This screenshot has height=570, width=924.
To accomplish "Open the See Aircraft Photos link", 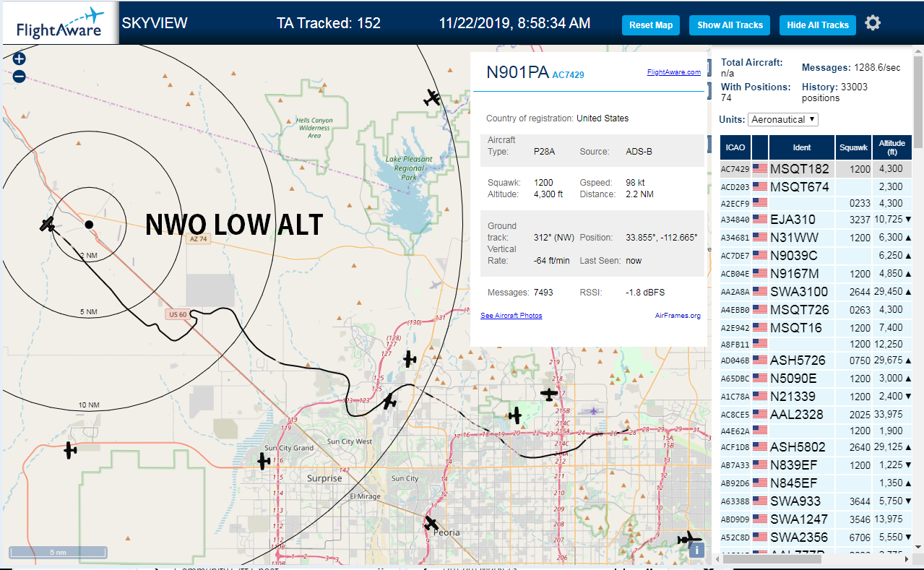I will [511, 316].
